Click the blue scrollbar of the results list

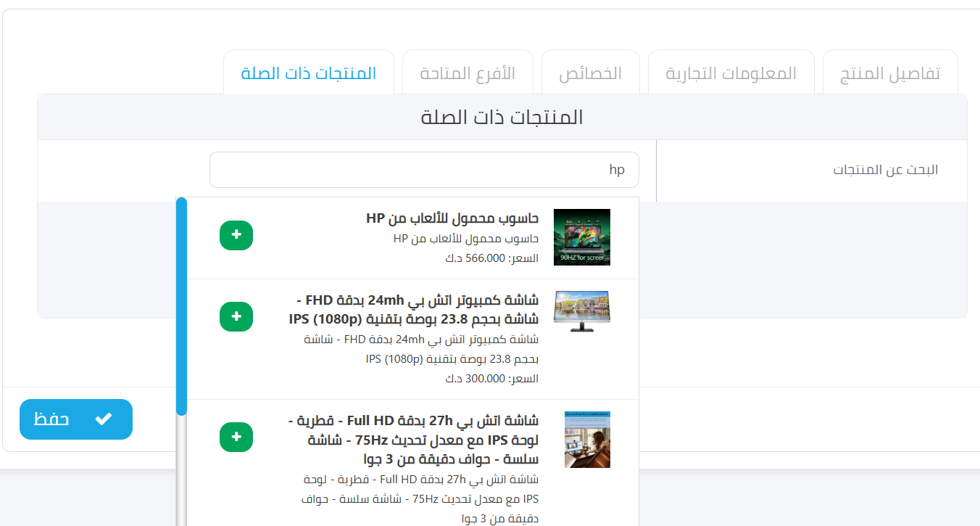coord(181,306)
